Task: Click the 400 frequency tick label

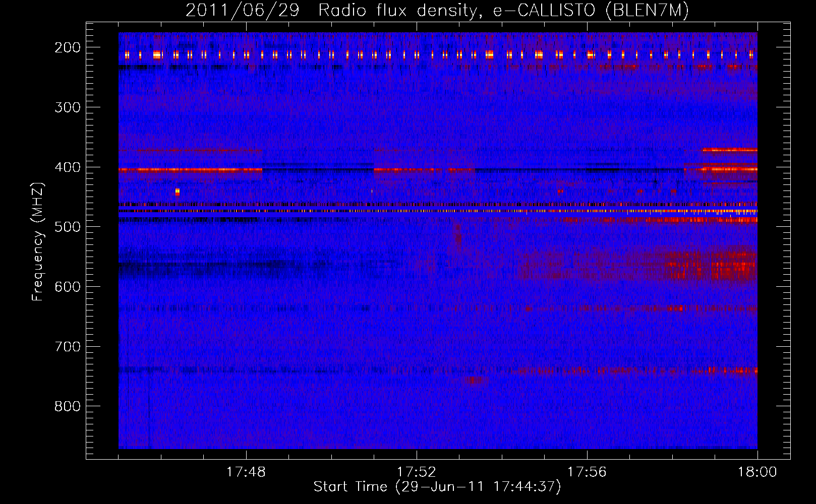Action: pos(68,167)
